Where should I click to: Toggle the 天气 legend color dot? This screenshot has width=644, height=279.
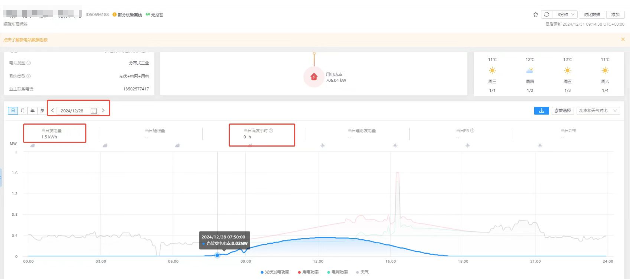click(x=357, y=272)
